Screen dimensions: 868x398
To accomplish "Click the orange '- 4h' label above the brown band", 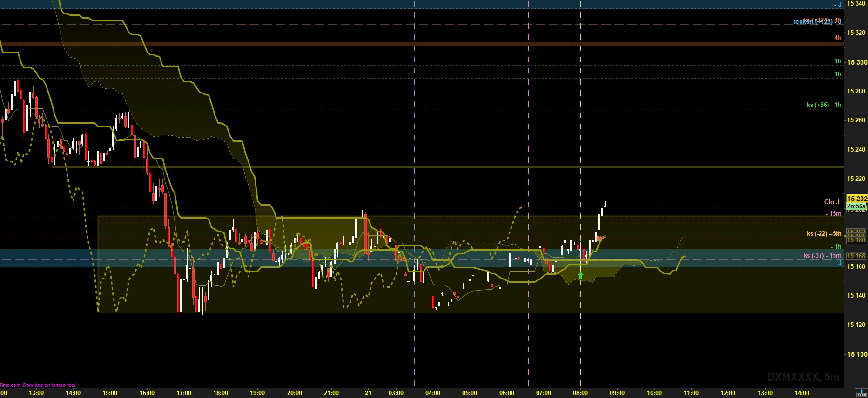I will coord(836,38).
